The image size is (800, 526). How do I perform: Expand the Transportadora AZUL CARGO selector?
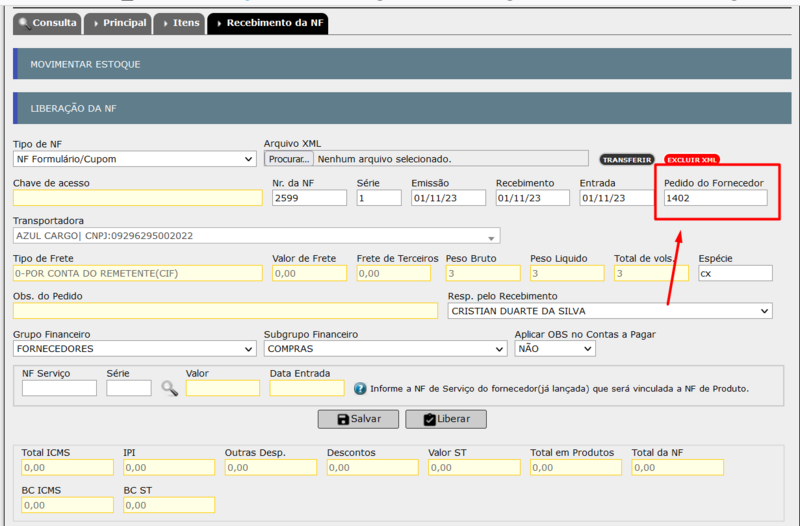(257, 236)
